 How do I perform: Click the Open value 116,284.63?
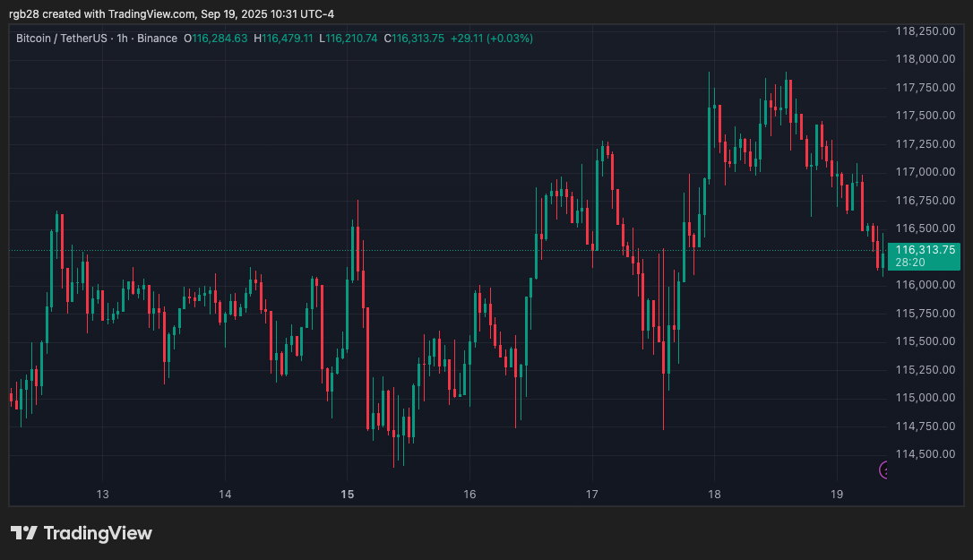(220, 39)
